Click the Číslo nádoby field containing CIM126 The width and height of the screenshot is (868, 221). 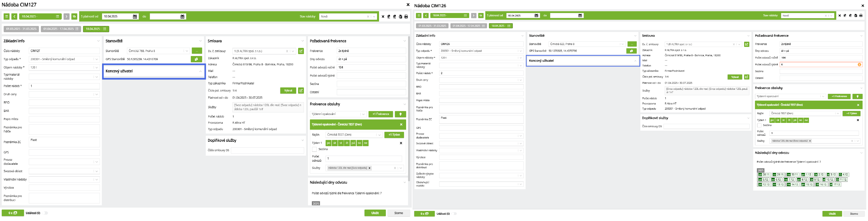(481, 44)
